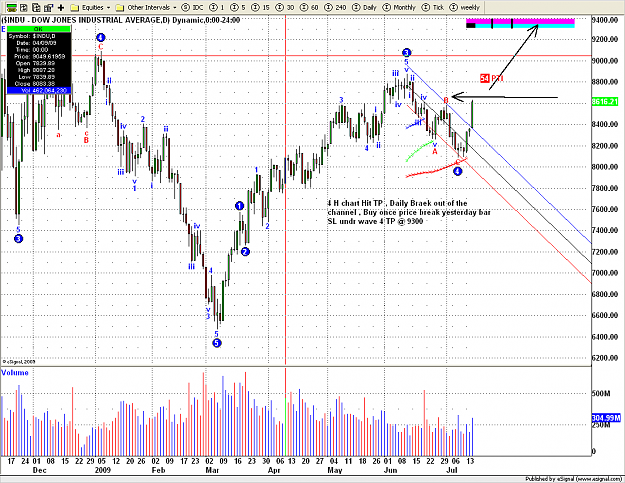Click the Jun month label on time axis
This screenshot has width=625, height=483.
(391, 471)
